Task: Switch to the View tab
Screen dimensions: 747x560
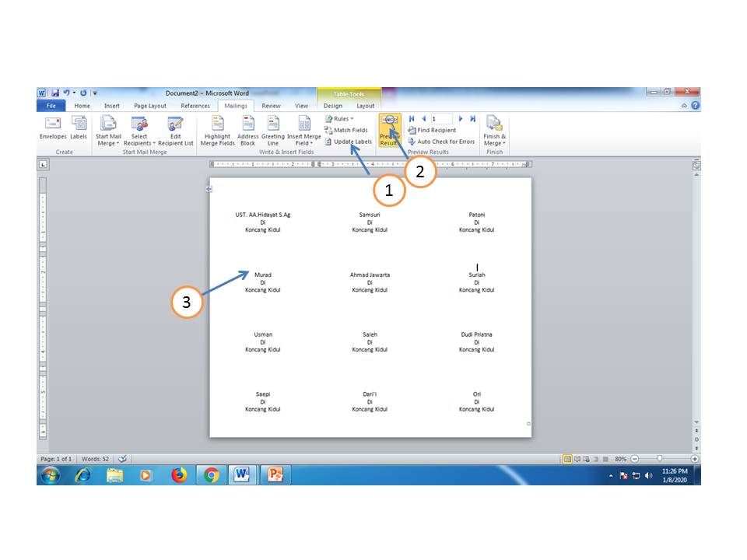Action: 301,106
